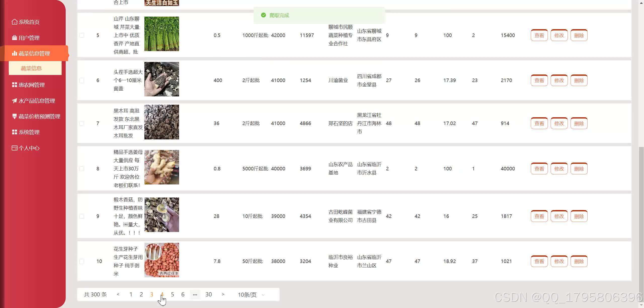Viewport: 644px width, 308px height.
Task: View row 7 郑石坚的店 details (查看)
Action: (x=539, y=123)
